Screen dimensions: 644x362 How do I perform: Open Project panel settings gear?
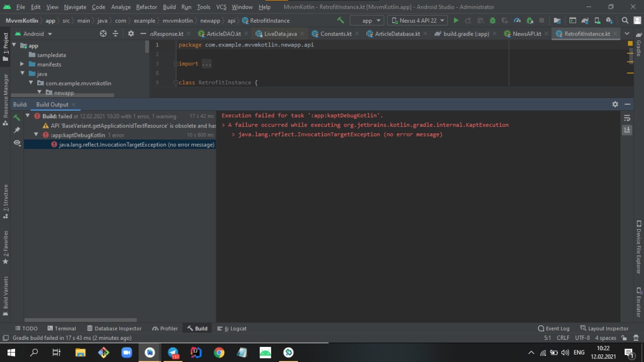tap(131, 34)
